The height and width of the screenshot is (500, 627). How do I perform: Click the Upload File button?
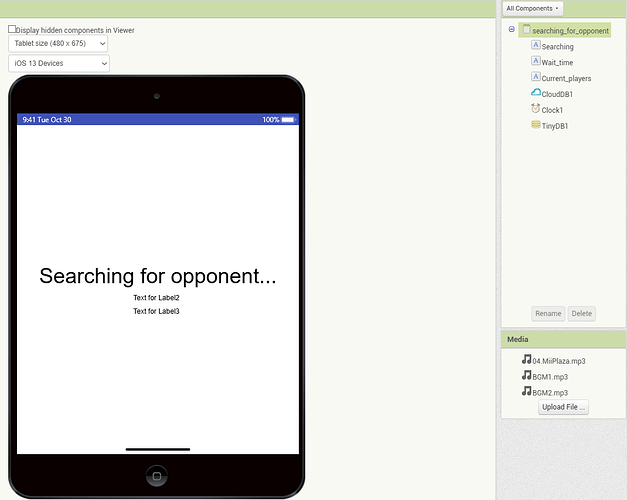[563, 407]
